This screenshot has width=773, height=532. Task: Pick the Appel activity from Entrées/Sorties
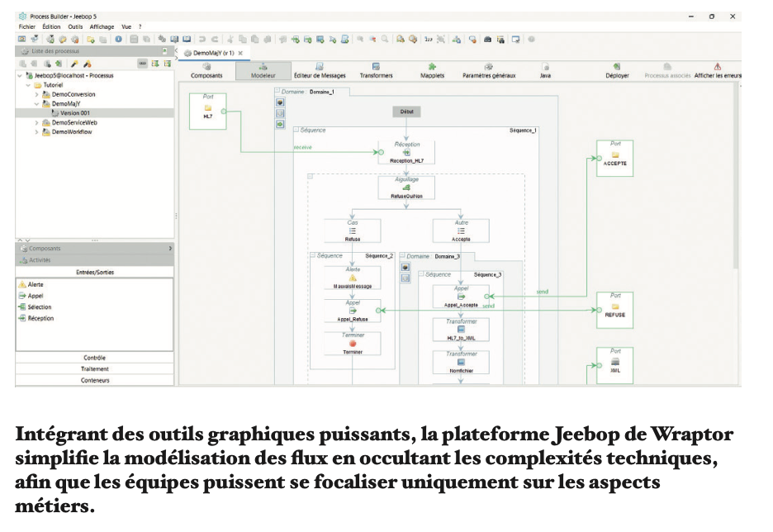coord(35,296)
